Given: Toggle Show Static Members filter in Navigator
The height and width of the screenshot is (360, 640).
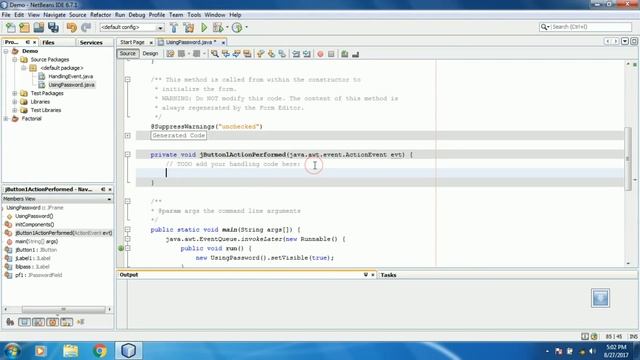Looking at the screenshot, I should (38, 322).
